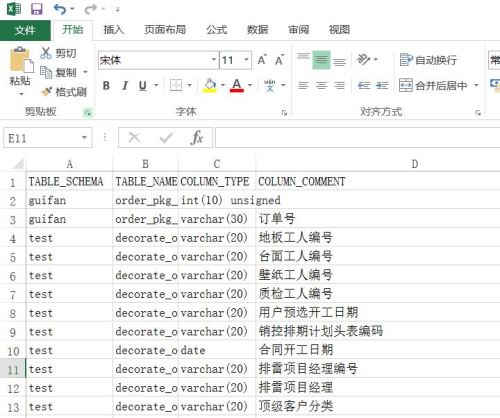Viewport: 500px width, 418px height.
Task: Increase font size with the larger A
Action: point(262,60)
